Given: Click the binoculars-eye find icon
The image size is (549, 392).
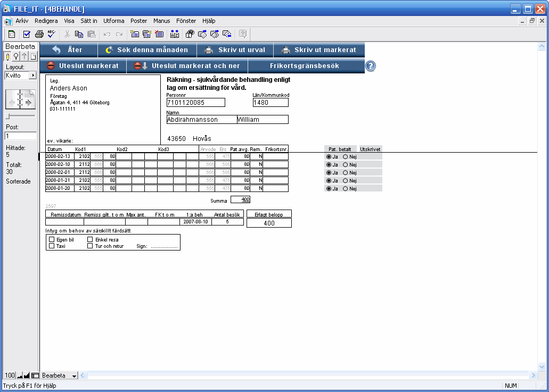Looking at the screenshot, I should coord(190,34).
